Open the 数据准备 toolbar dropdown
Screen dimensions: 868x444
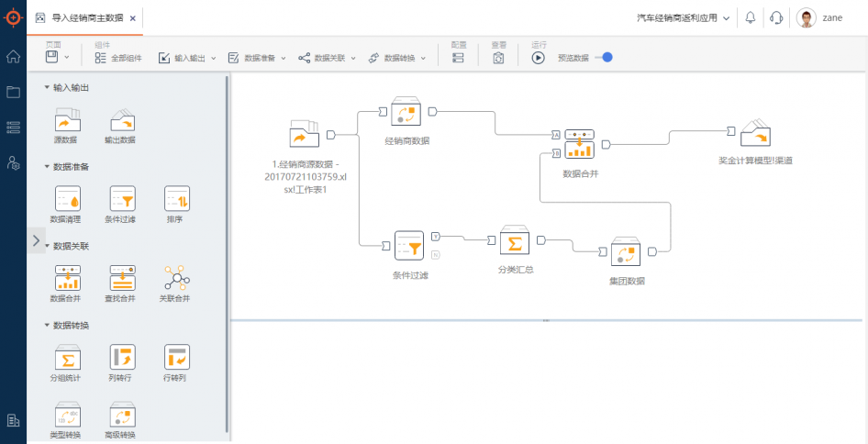(257, 58)
